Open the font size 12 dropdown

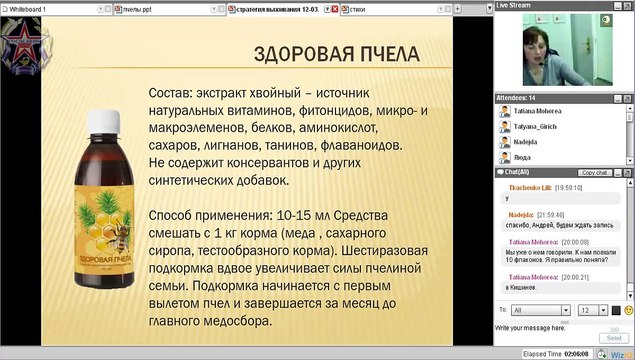592,311
